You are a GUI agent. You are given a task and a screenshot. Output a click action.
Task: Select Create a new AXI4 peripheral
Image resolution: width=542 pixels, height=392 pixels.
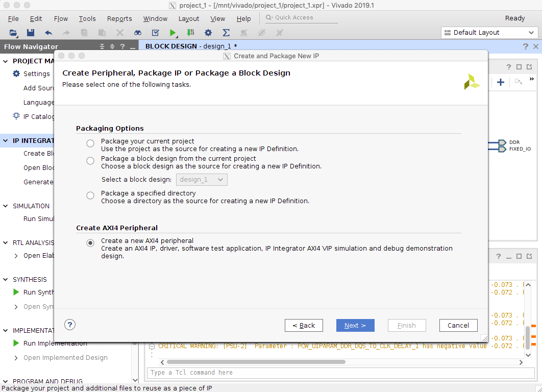point(90,243)
